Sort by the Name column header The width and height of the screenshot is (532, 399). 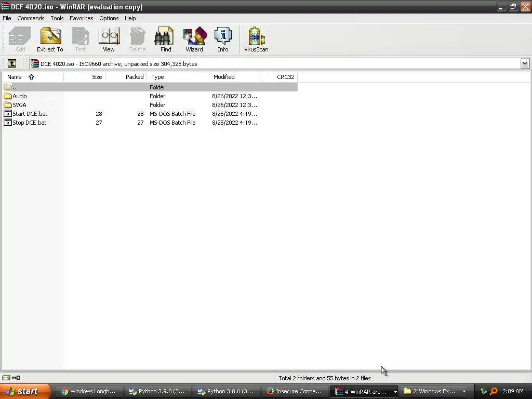pyautogui.click(x=32, y=77)
